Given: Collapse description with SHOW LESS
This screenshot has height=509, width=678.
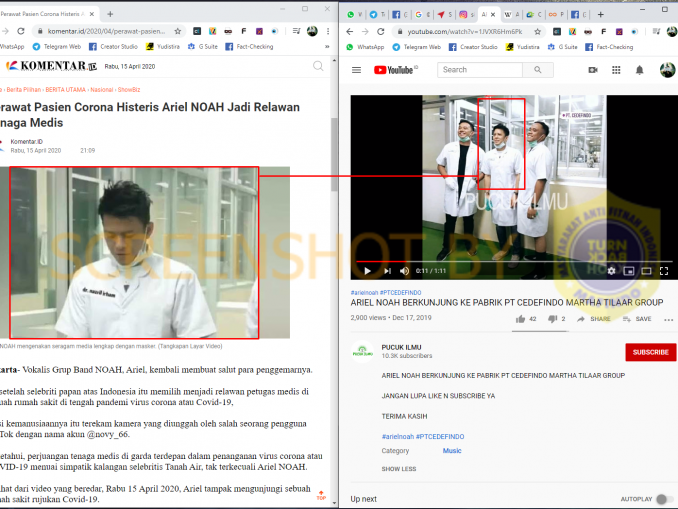Looking at the screenshot, I should pyautogui.click(x=399, y=469).
